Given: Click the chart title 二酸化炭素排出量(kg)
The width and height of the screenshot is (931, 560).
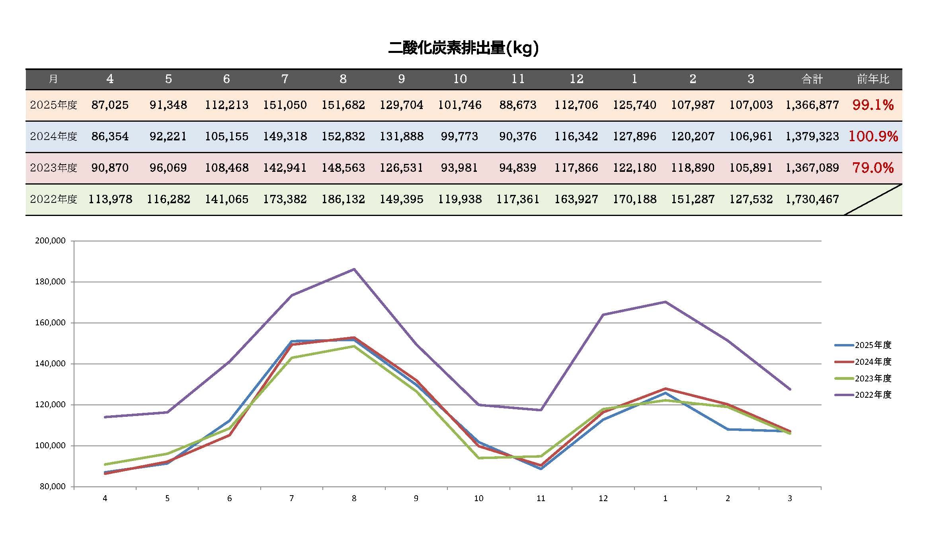Looking at the screenshot, I should point(463,48).
